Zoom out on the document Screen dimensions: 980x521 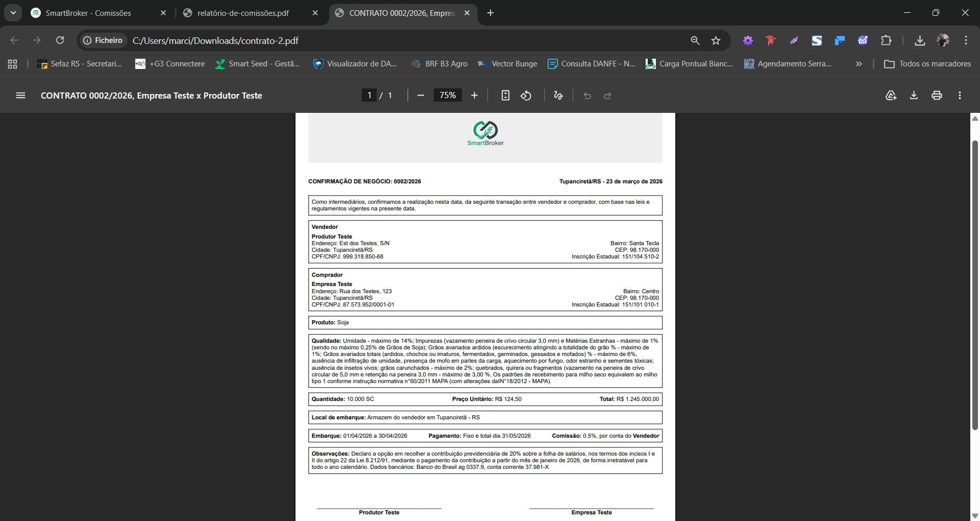[421, 96]
